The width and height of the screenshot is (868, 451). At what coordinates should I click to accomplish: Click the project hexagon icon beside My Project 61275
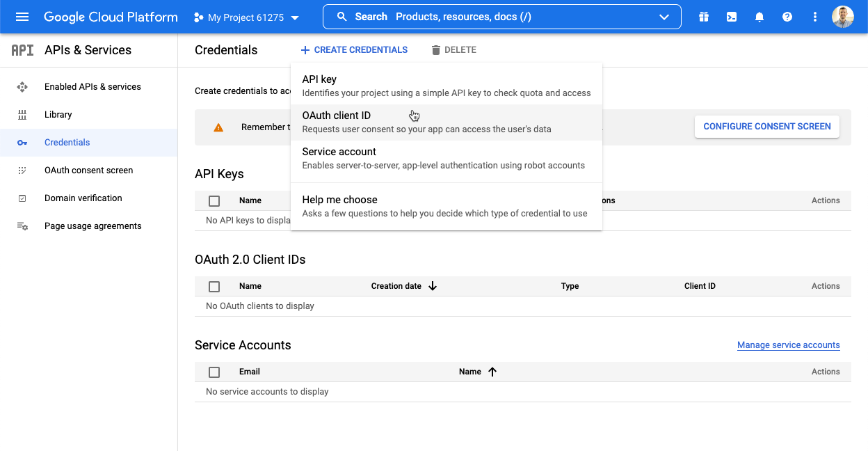click(x=199, y=17)
